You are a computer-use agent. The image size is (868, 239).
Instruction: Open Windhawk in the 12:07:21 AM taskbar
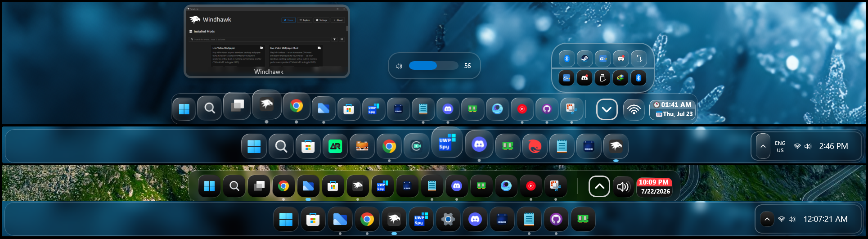394,219
